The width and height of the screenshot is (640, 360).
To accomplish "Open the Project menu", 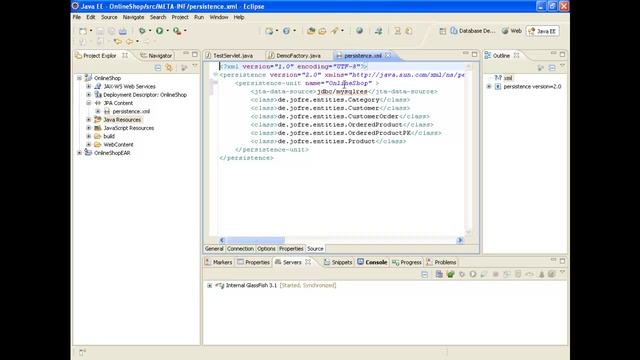I will (x=180, y=17).
